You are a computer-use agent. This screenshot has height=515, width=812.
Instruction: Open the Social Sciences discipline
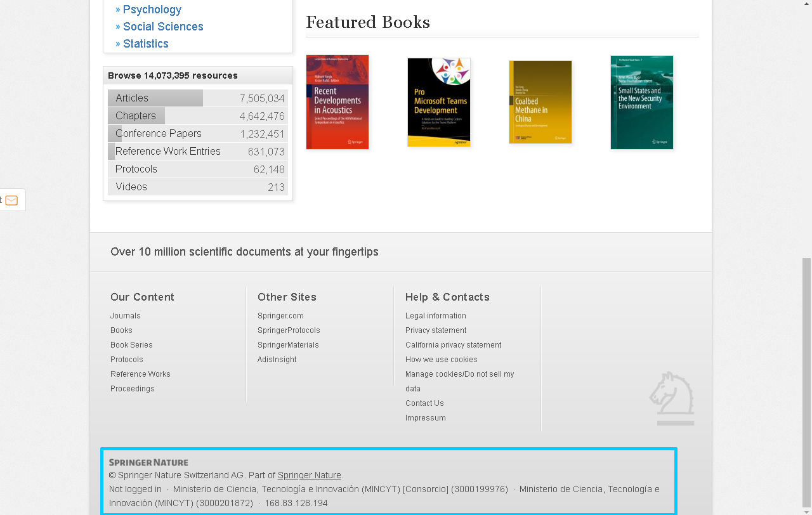163,27
